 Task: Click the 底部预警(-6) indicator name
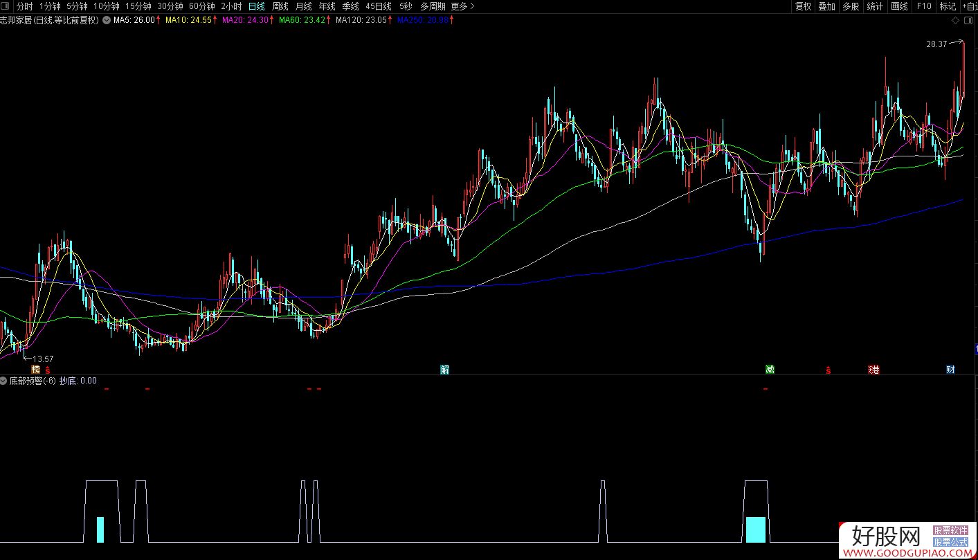(33, 381)
